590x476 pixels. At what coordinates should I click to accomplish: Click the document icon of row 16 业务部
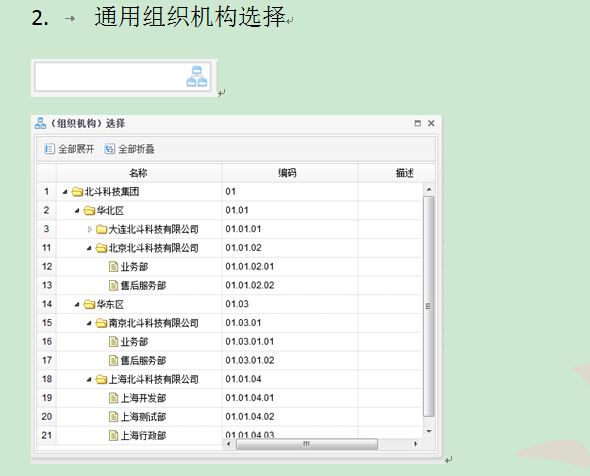pos(113,342)
